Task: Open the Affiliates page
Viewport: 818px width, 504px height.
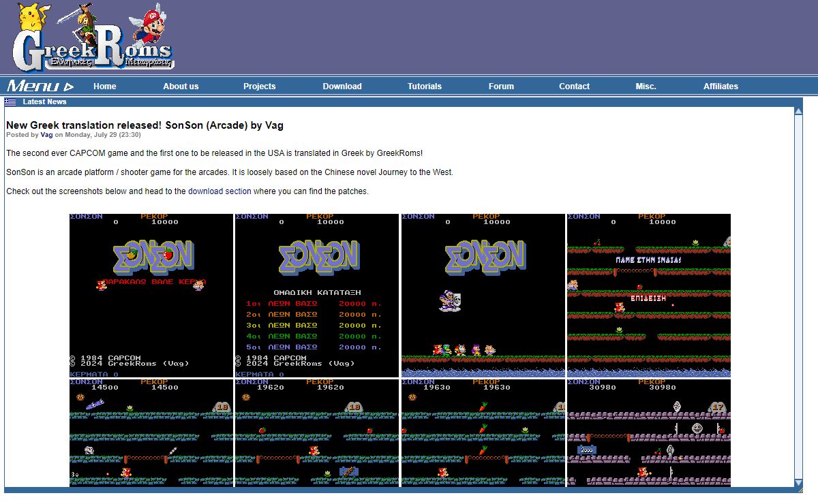Action: click(x=721, y=86)
